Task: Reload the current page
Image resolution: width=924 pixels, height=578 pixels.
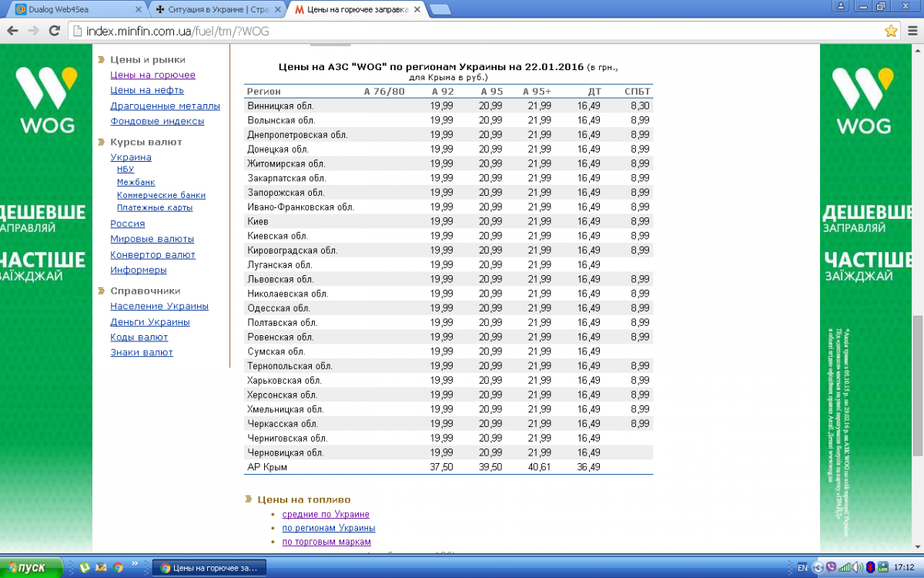Action: point(54,31)
